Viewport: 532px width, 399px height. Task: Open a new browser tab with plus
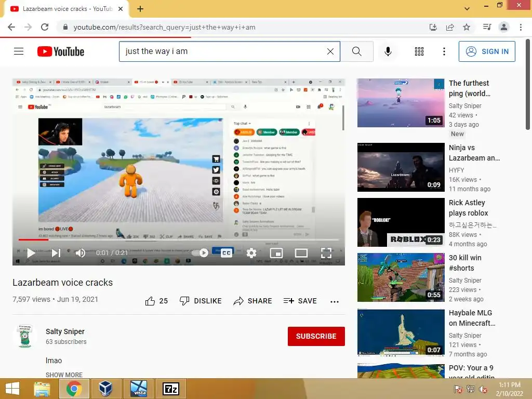click(140, 9)
